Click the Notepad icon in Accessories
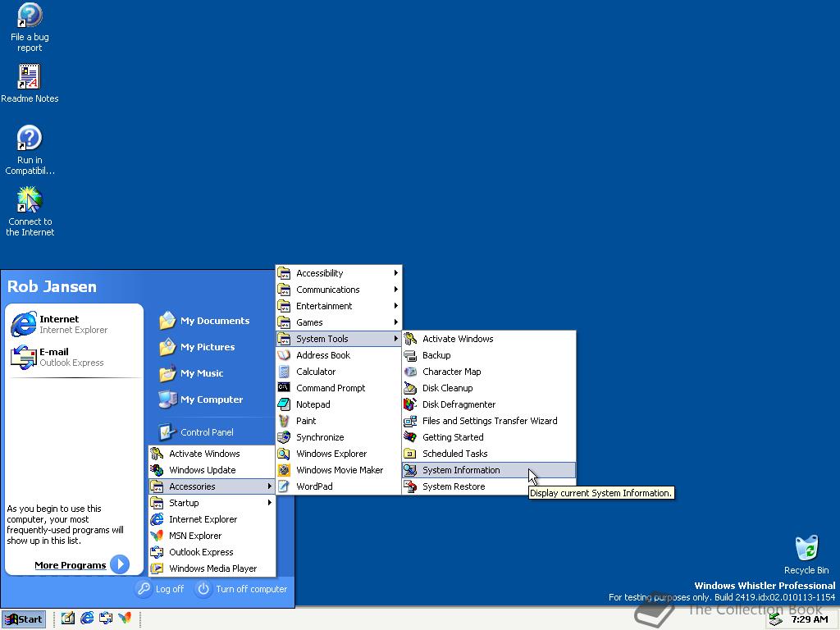840x630 pixels. coord(284,404)
